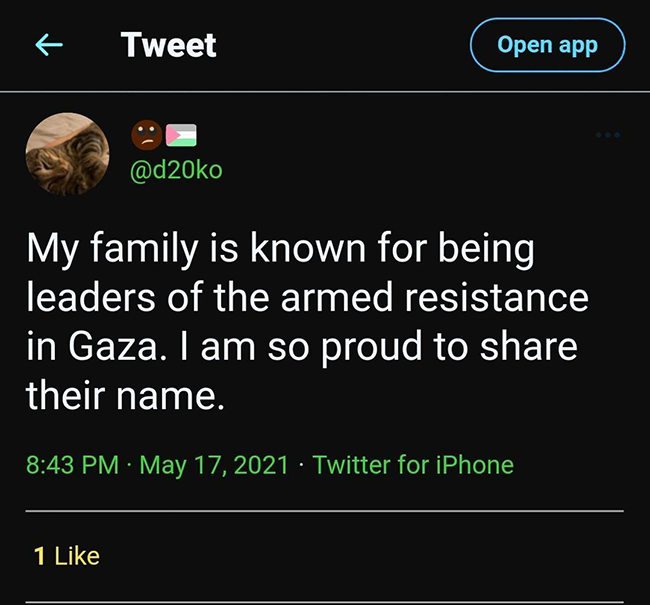View the 1 Like count list

coord(67,556)
